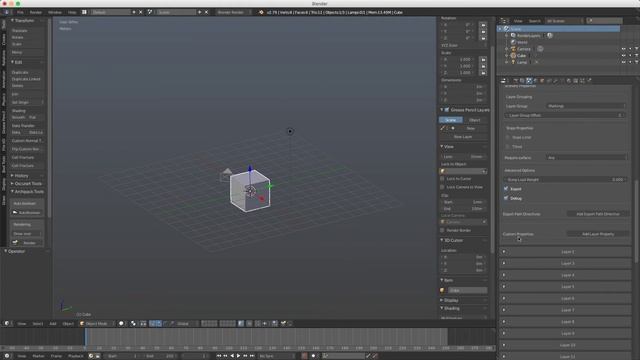This screenshot has width=640, height=360.
Task: Click the outliner editor type icon
Action: [504, 20]
